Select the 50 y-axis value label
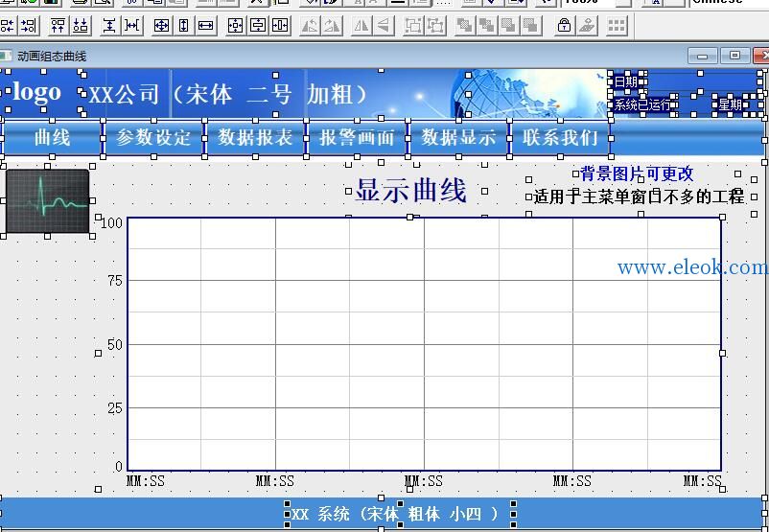Screen dimensions: 769x532 click(x=115, y=345)
